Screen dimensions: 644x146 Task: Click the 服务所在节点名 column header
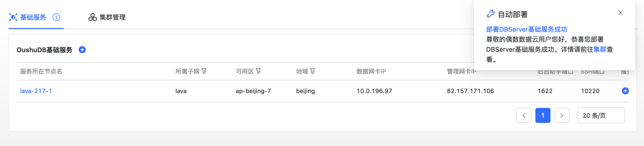41,71
